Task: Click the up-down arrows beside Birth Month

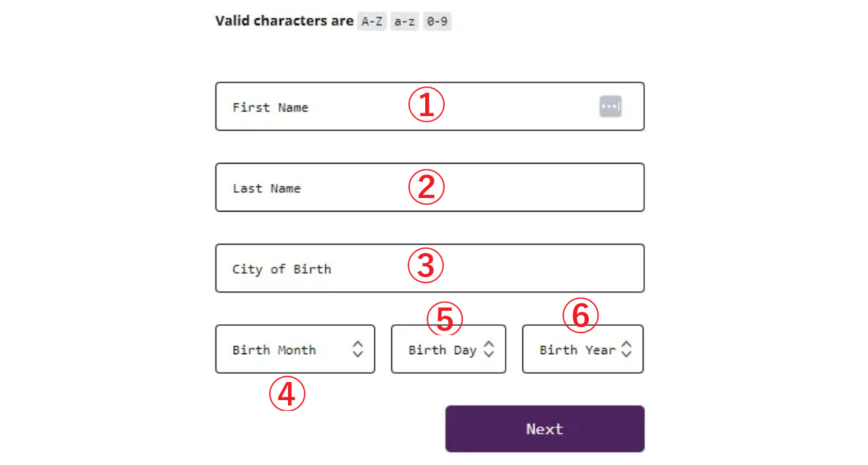Action: pos(358,349)
